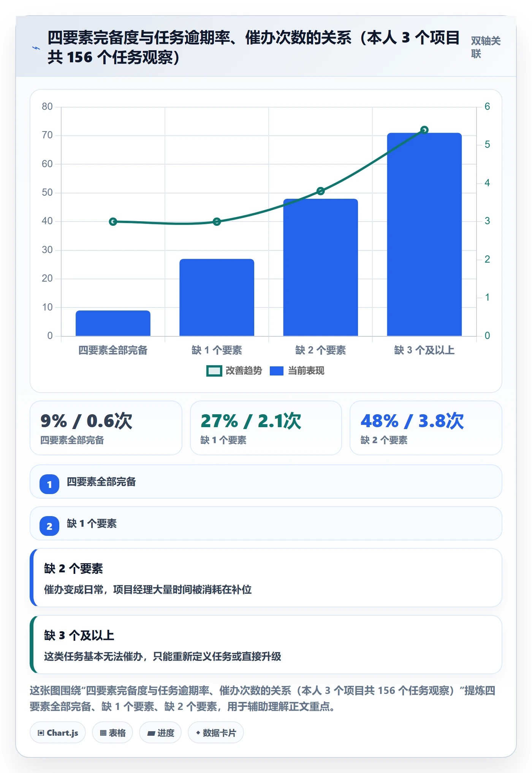The height and width of the screenshot is (773, 532).
Task: Click the number 1 badge icon
Action: click(x=49, y=484)
